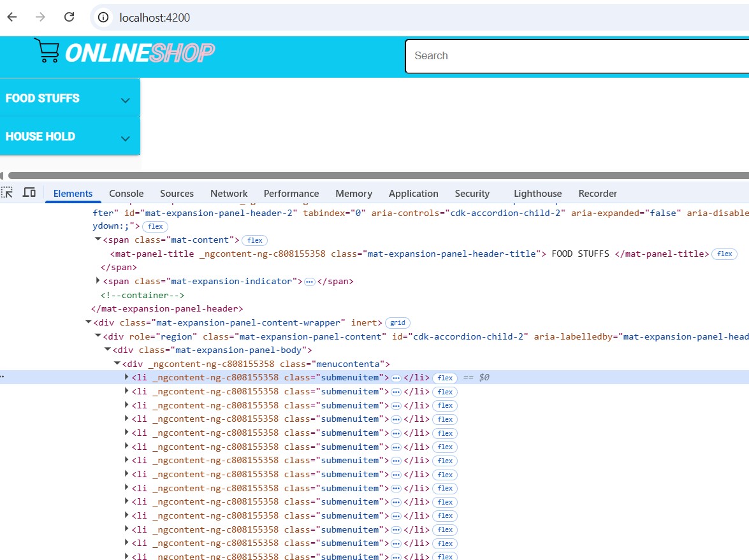Screen dimensions: 749x560
Task: Click flex badge beside mat-content span
Action: pyautogui.click(x=254, y=240)
